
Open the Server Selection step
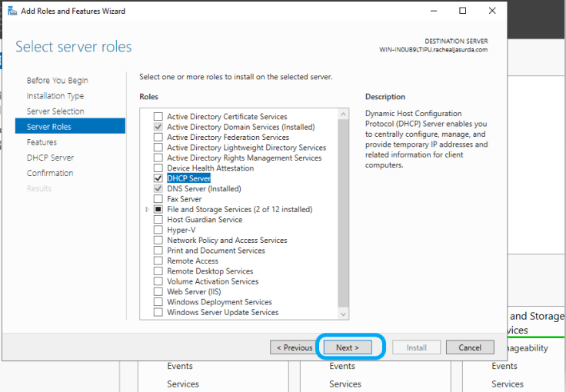[55, 111]
